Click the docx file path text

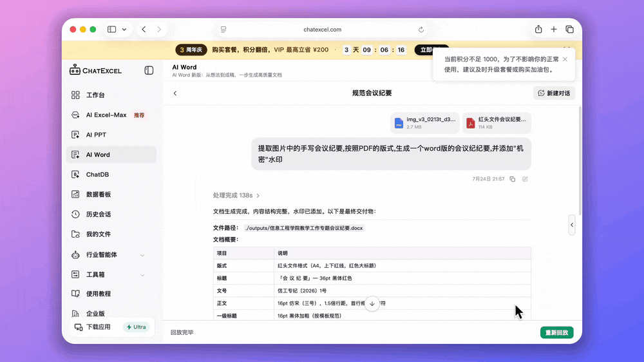point(304,228)
